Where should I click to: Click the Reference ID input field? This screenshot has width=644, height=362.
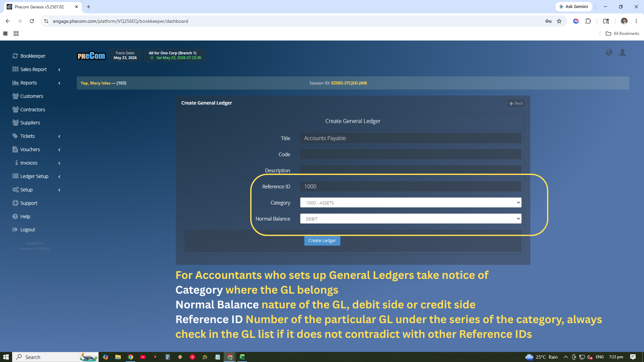[411, 186]
